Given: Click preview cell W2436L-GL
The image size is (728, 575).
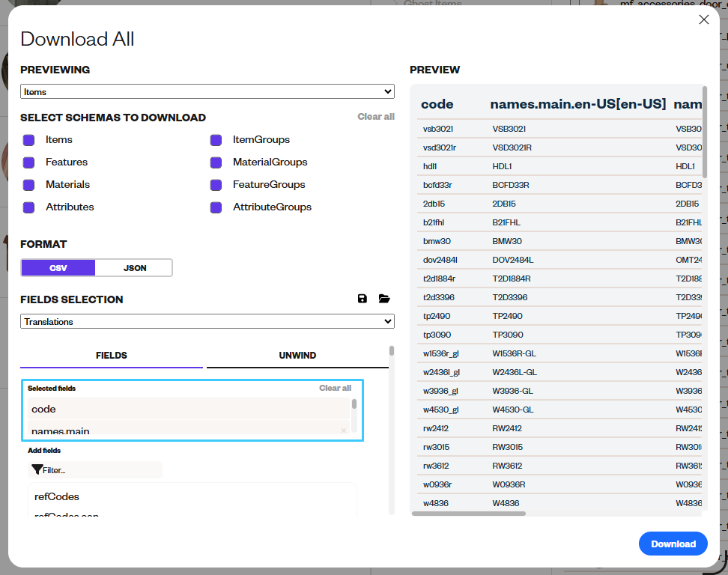Looking at the screenshot, I should pyautogui.click(x=515, y=372).
